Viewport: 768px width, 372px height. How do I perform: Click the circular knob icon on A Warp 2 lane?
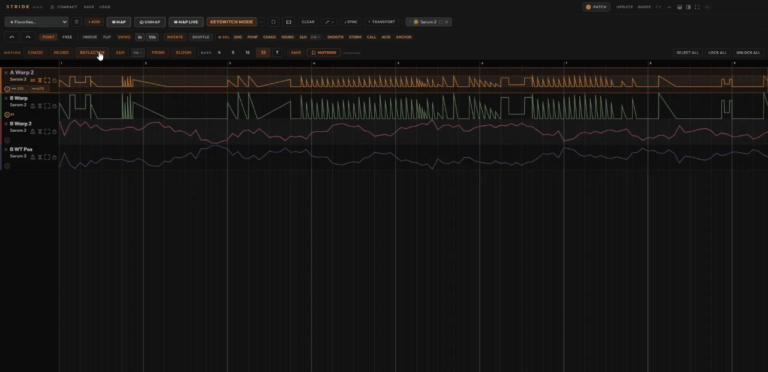pyautogui.click(x=7, y=89)
